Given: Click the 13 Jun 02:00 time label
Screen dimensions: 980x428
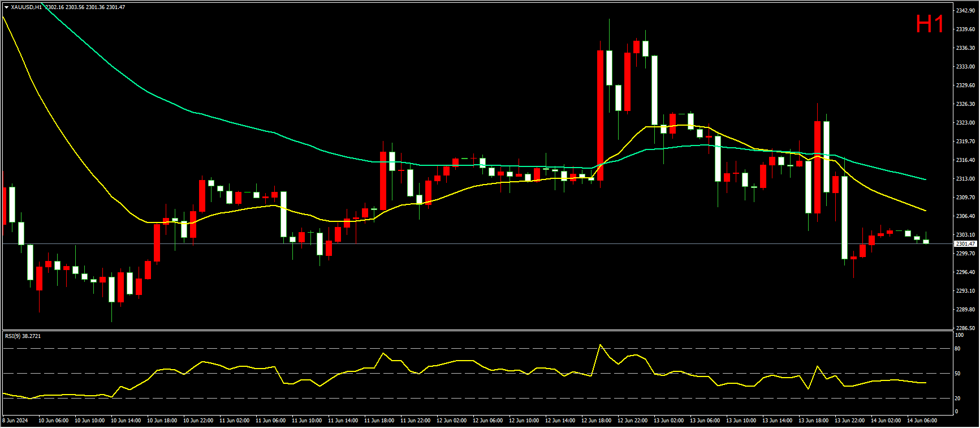Looking at the screenshot, I should 669,421.
